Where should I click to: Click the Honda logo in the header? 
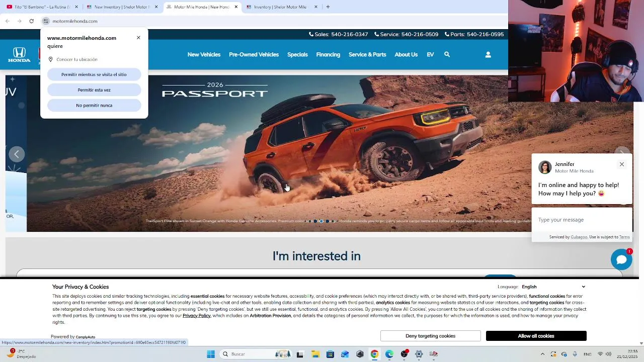point(19,54)
